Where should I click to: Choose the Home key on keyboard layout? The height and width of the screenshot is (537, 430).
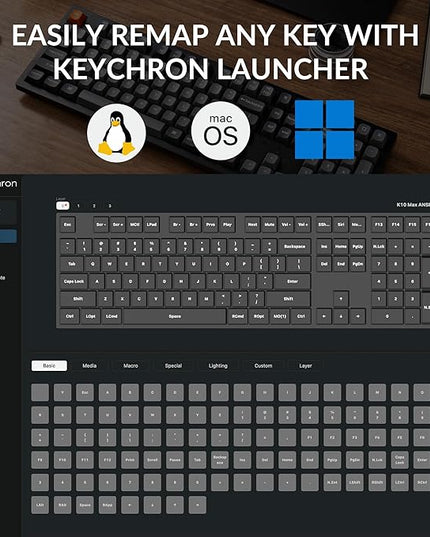click(341, 246)
